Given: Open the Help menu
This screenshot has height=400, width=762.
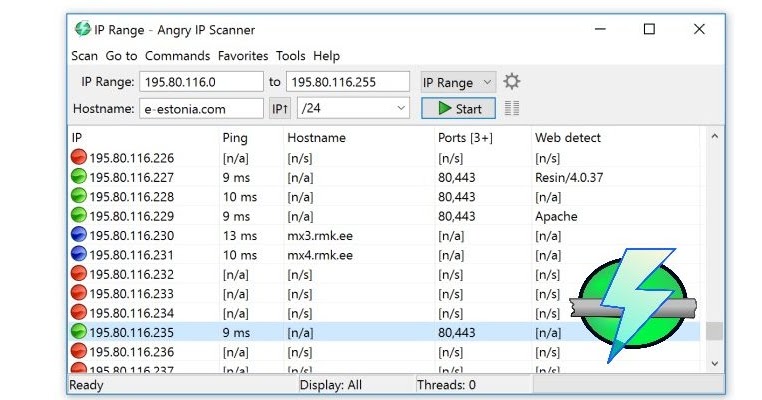Looking at the screenshot, I should [x=327, y=56].
